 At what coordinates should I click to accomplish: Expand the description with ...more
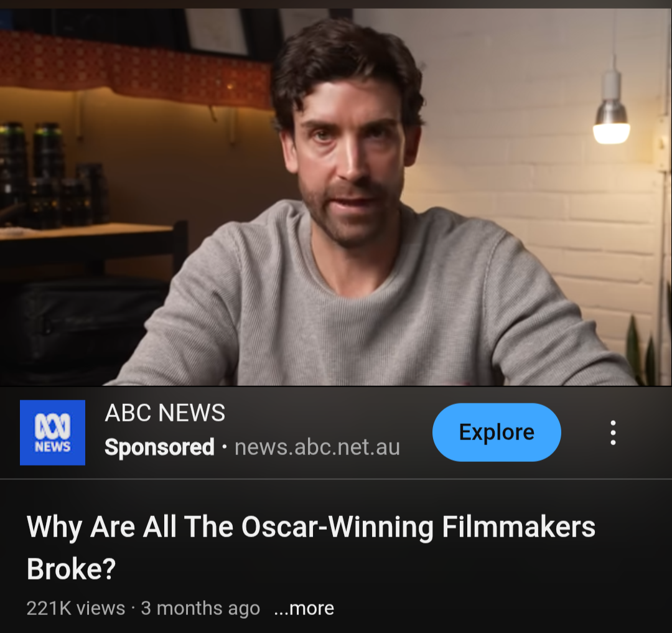[304, 608]
